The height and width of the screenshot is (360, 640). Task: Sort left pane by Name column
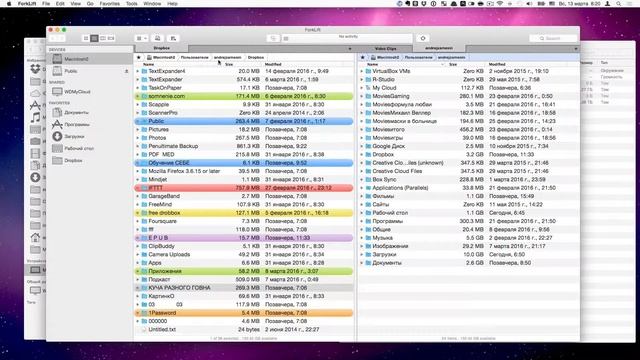coord(149,64)
